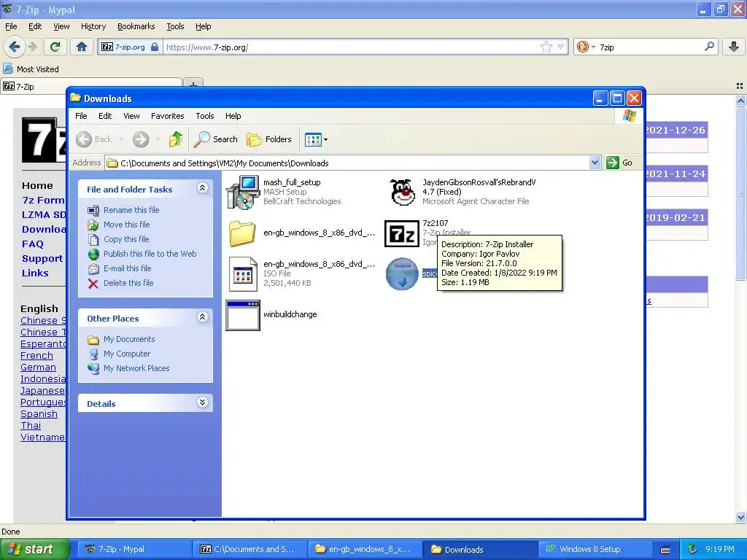The image size is (747, 560).
Task: Click the 7-Zip browser tab
Action: click(90, 86)
